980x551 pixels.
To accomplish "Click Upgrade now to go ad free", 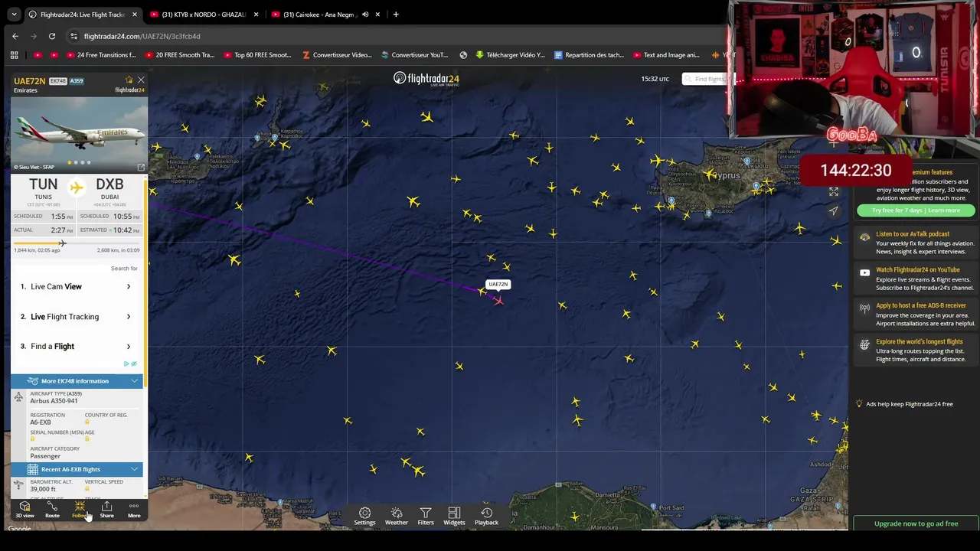I will tap(916, 523).
